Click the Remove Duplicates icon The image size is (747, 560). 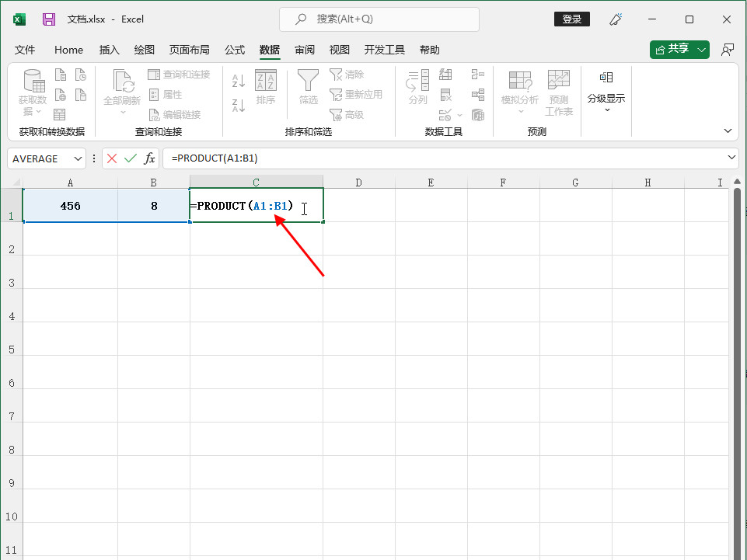[445, 95]
